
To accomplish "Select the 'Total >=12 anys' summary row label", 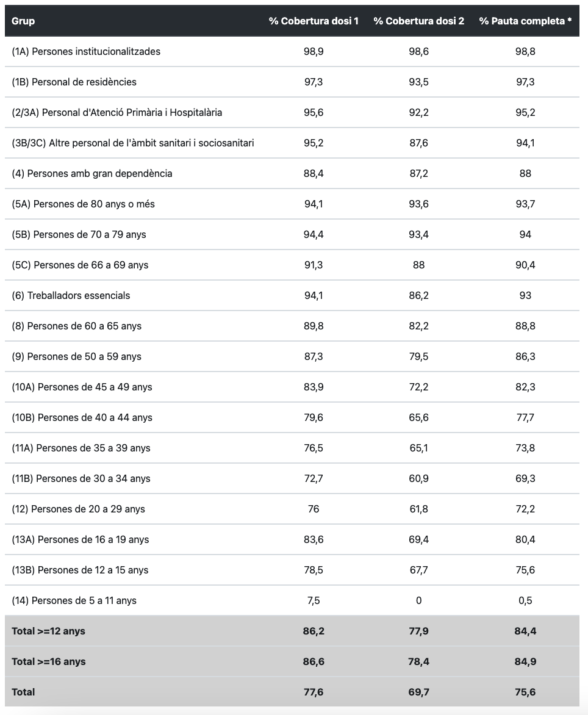I will click(48, 631).
